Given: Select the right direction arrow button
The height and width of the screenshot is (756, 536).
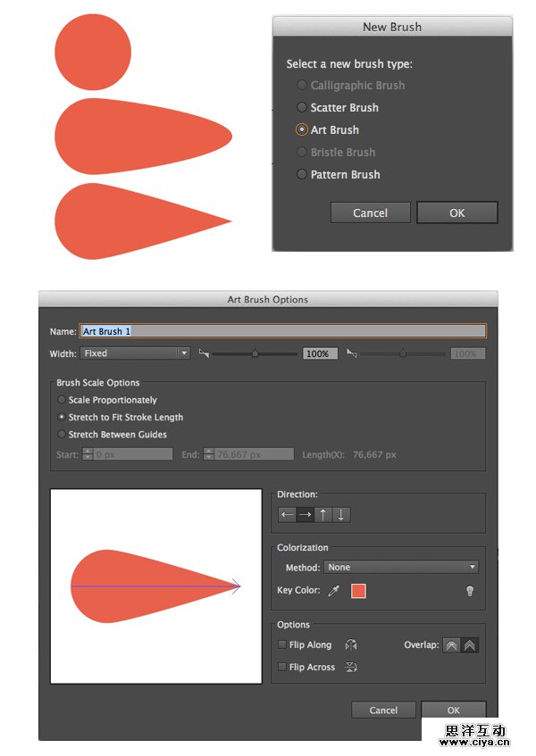Looking at the screenshot, I should tap(306, 514).
